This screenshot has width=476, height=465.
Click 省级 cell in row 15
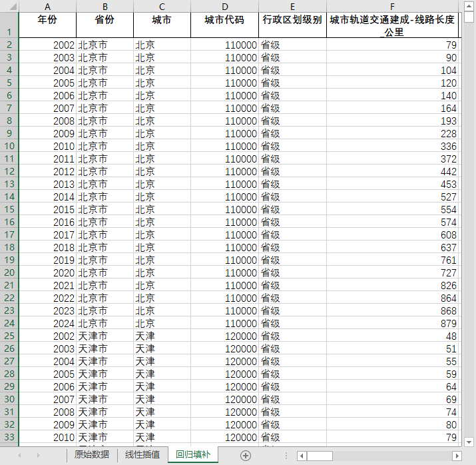292,209
